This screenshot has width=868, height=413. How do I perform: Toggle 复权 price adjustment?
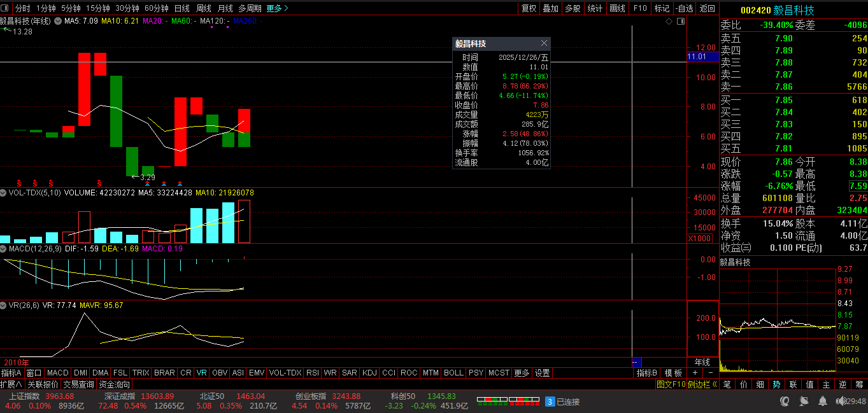(x=529, y=8)
